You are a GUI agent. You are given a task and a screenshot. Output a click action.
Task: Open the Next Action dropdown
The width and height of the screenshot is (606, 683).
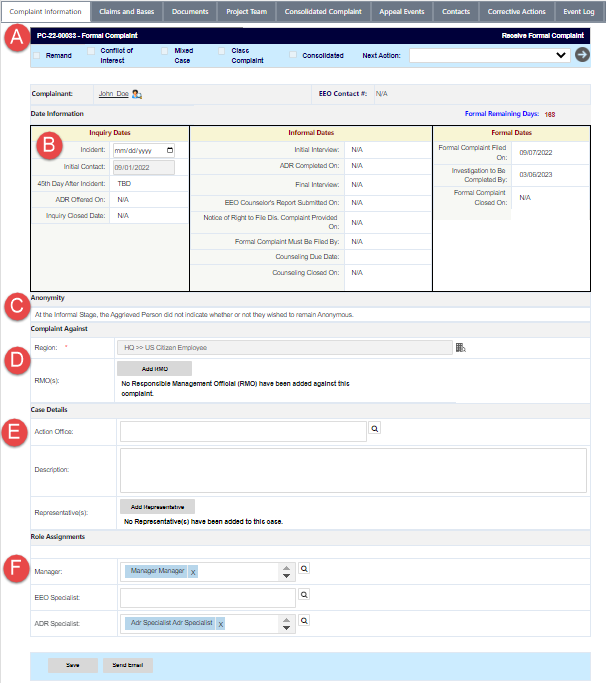click(490, 55)
